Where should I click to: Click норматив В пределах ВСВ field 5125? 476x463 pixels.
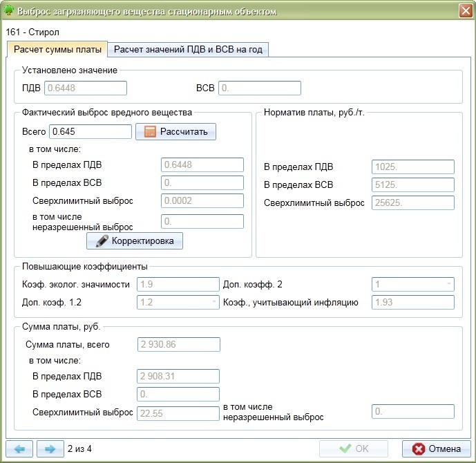(x=413, y=185)
